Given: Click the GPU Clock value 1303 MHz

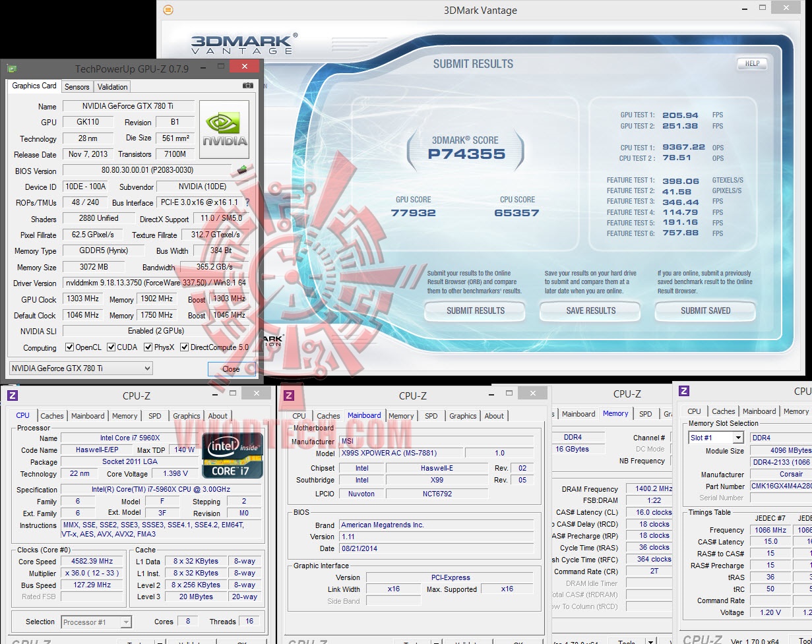Looking at the screenshot, I should pos(83,299).
